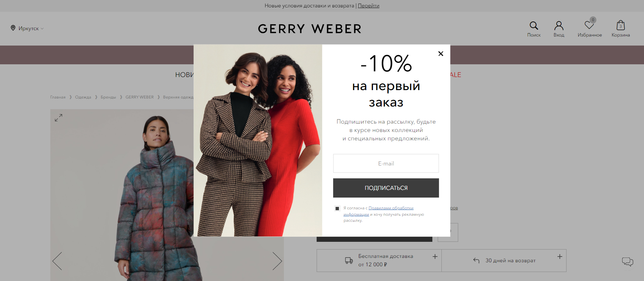This screenshot has height=281, width=644.
Task: Show previous product photo with left arrow
Action: coord(57,261)
